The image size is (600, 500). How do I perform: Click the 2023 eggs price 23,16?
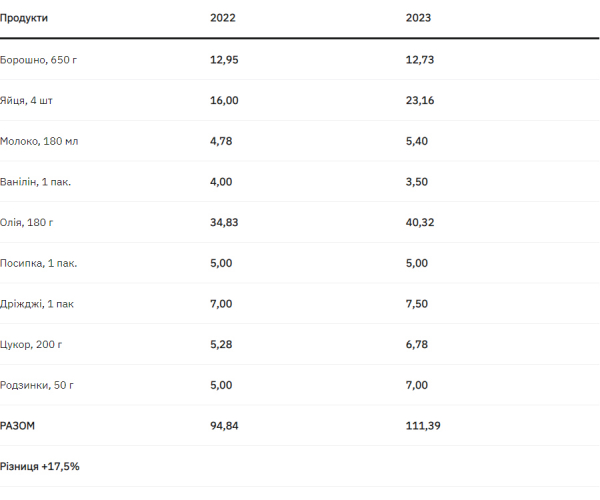[x=421, y=101]
